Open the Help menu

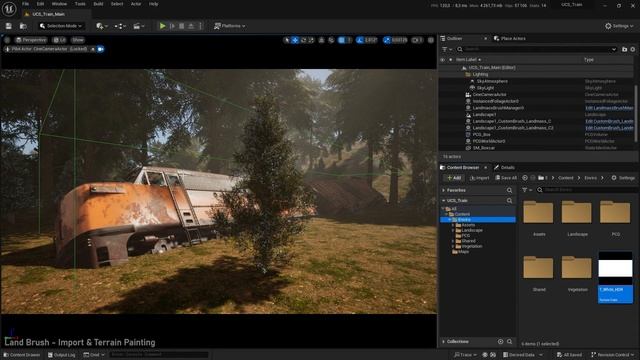tap(153, 4)
